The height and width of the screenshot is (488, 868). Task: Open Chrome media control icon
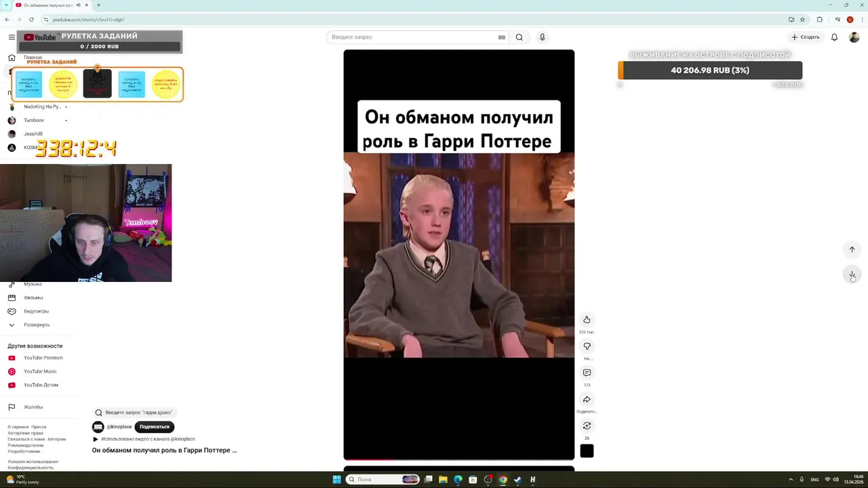coord(838,20)
